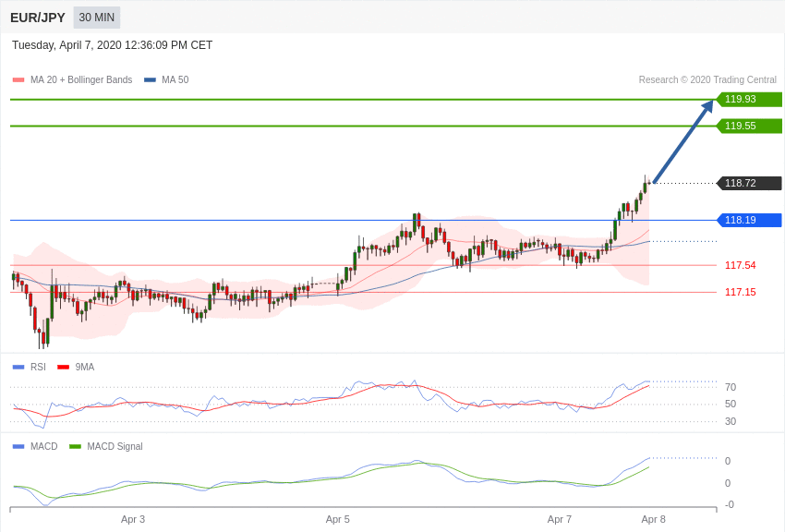Image resolution: width=785 pixels, height=532 pixels.
Task: Click the 30 MIN timeframe badge
Action: coord(97,18)
